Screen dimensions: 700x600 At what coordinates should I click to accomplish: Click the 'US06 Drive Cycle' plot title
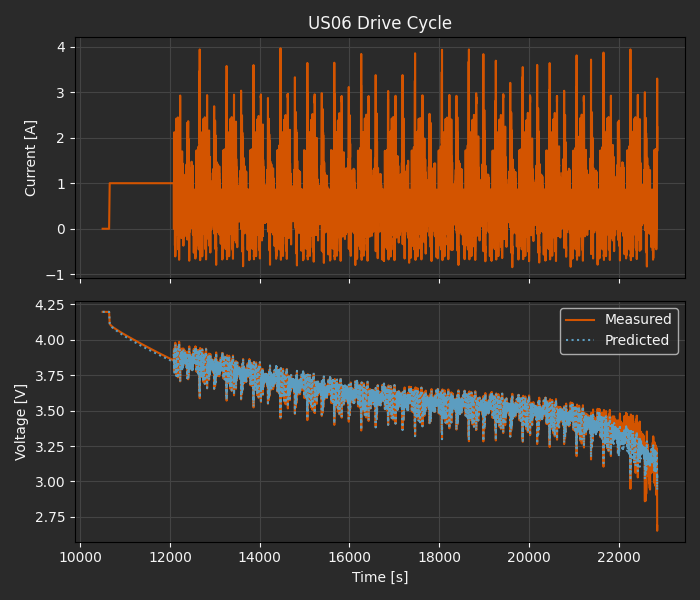click(379, 23)
